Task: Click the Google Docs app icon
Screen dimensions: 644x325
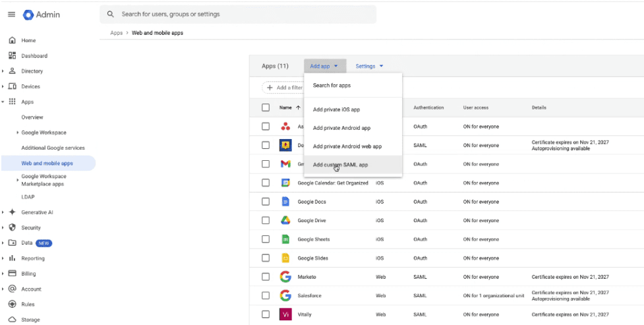Action: 285,202
